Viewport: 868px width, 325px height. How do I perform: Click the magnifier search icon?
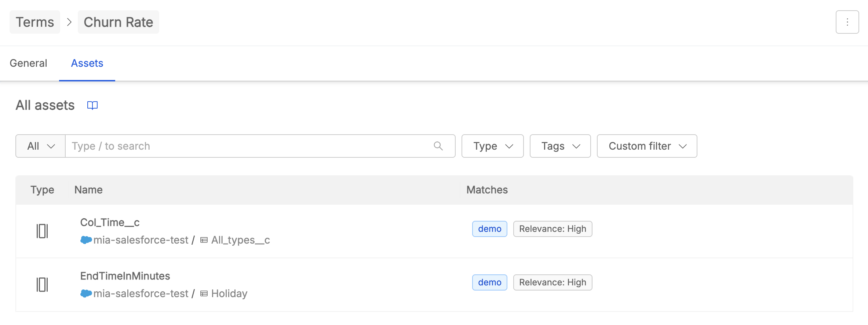[438, 146]
